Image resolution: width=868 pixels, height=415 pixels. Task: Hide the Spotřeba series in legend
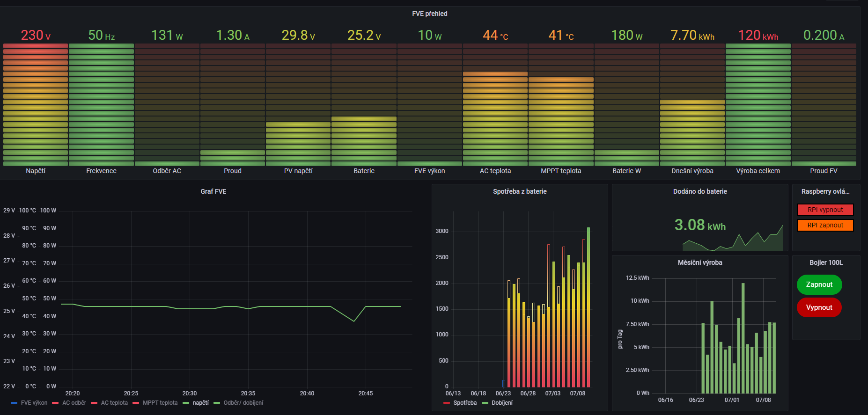[464, 403]
